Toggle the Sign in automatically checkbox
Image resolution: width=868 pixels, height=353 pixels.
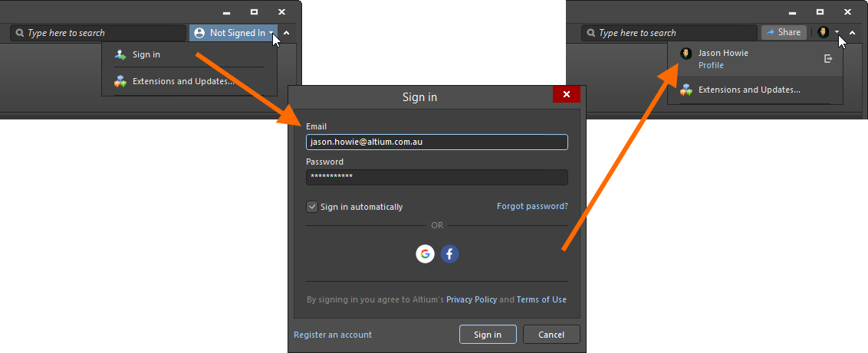pyautogui.click(x=312, y=207)
